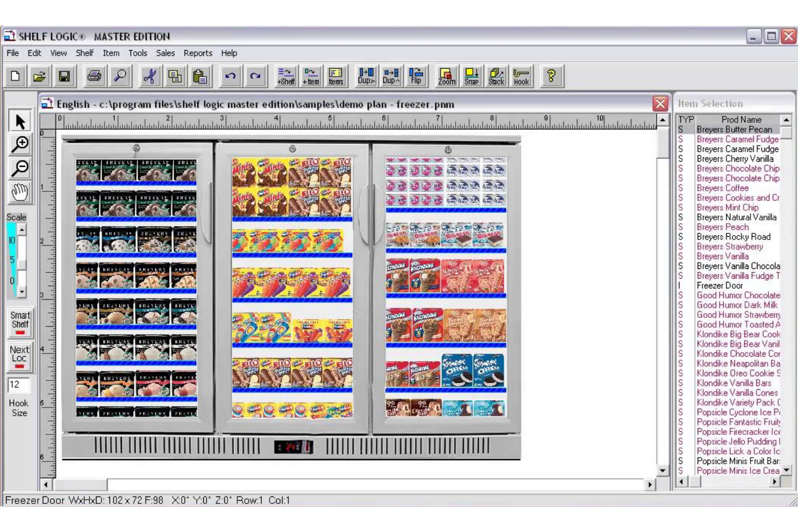
Task: Toggle Next Loc mode
Action: pos(18,356)
